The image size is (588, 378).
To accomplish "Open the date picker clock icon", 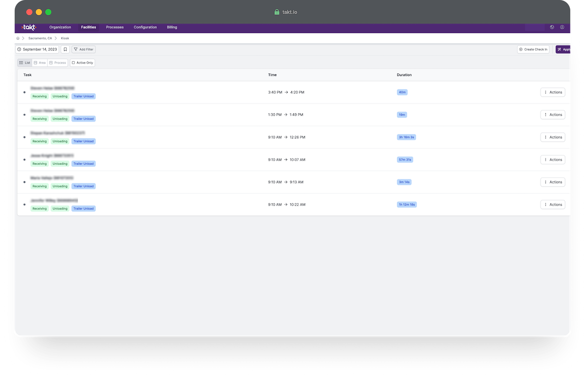I will tap(19, 49).
